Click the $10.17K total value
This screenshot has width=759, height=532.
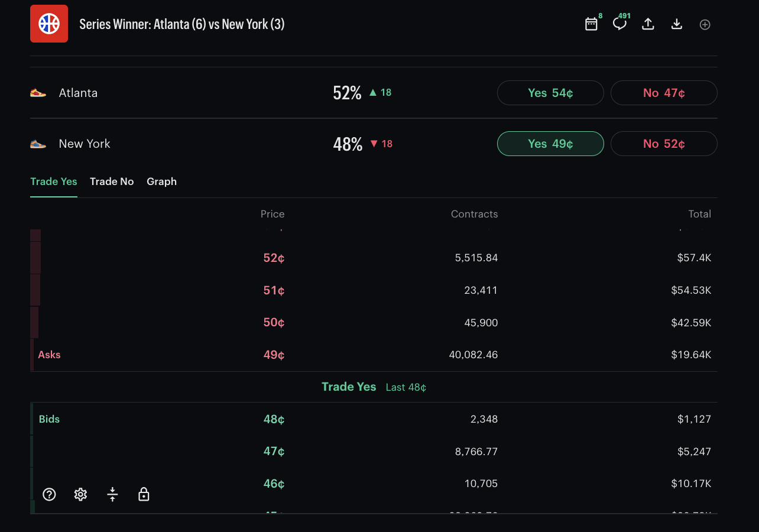click(x=691, y=484)
